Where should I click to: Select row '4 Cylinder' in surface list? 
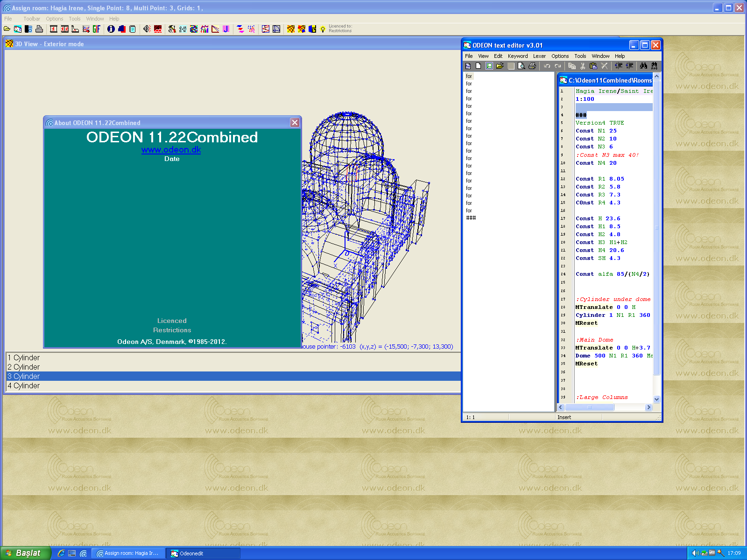[x=233, y=385]
